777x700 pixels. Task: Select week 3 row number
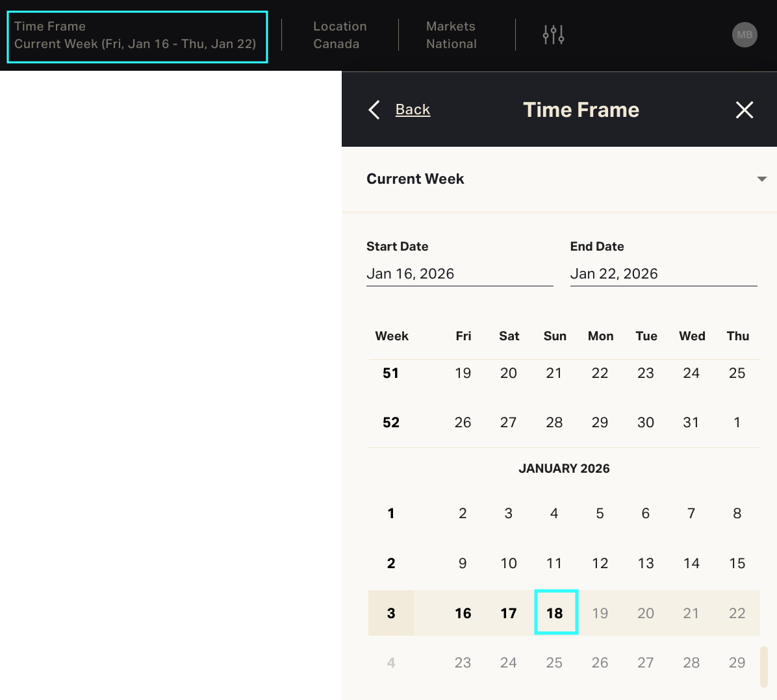[391, 613]
